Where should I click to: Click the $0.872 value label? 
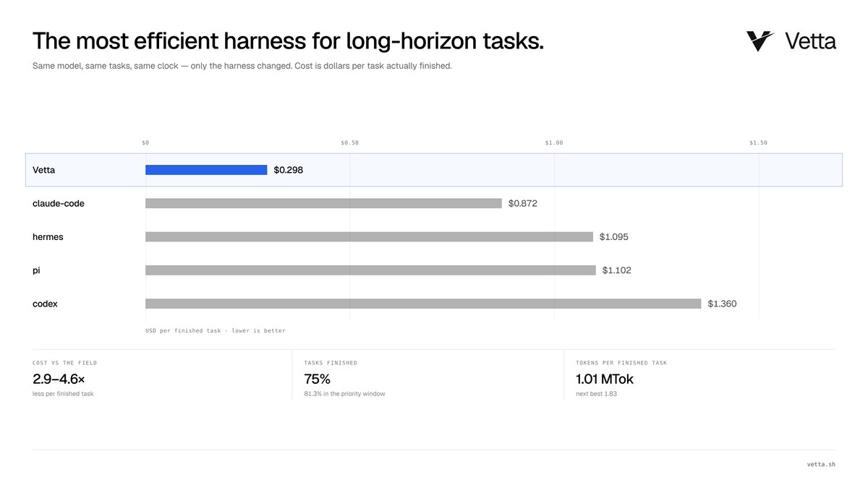[x=523, y=203]
